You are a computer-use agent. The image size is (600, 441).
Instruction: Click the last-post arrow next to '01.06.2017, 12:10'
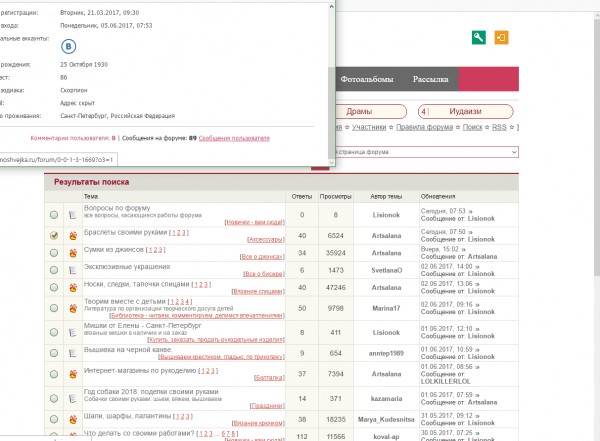pyautogui.click(x=477, y=329)
